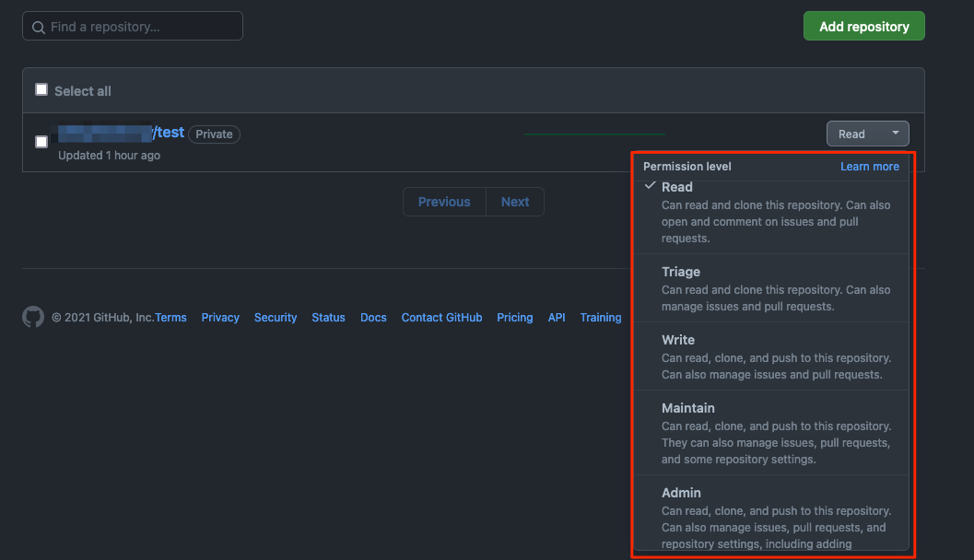
Task: Select the Write permission option
Action: [677, 340]
